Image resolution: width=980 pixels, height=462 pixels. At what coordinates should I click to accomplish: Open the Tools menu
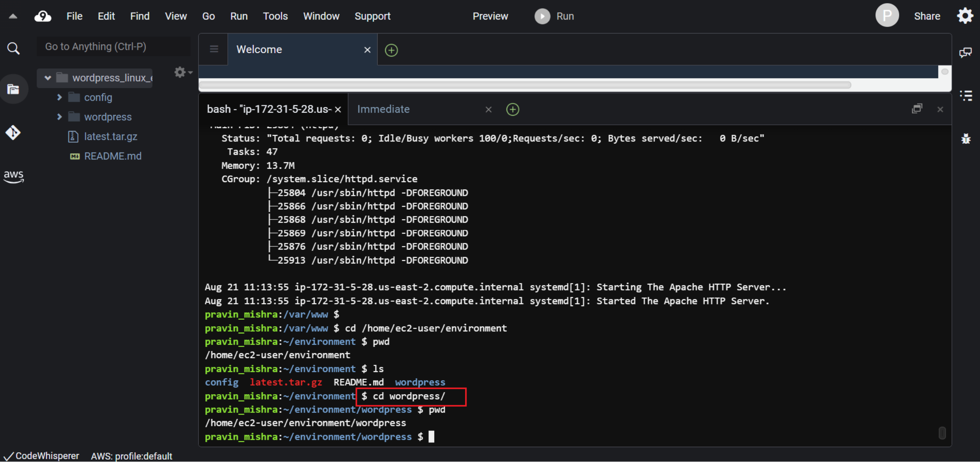pyautogui.click(x=275, y=16)
